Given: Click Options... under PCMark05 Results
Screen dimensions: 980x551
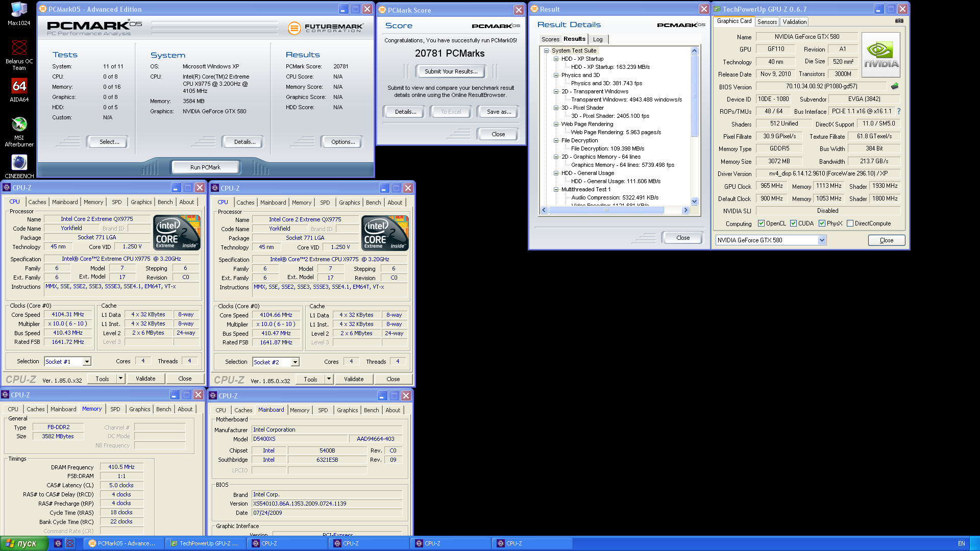Looking at the screenshot, I should [342, 142].
